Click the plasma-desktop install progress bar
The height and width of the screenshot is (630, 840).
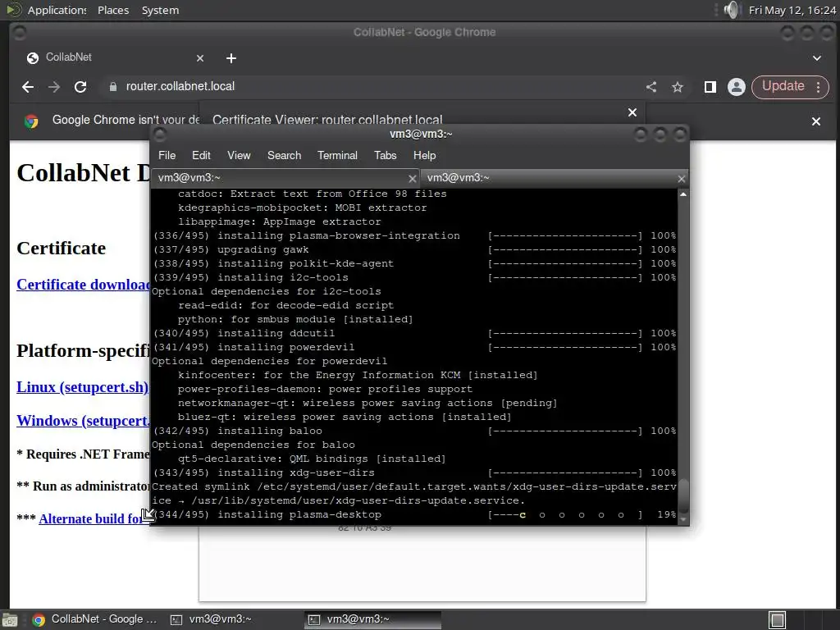pyautogui.click(x=565, y=515)
